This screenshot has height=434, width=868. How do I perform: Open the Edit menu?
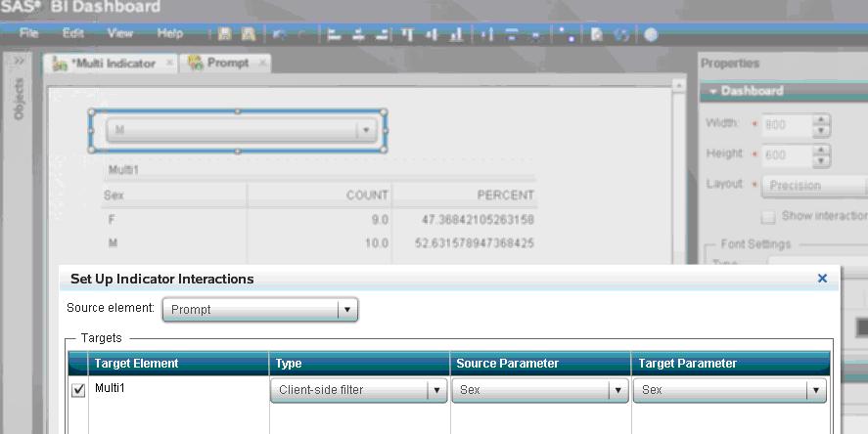click(73, 33)
